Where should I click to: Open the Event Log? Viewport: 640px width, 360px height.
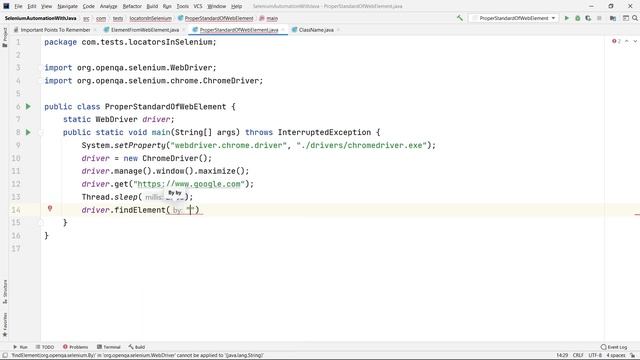coord(614,347)
